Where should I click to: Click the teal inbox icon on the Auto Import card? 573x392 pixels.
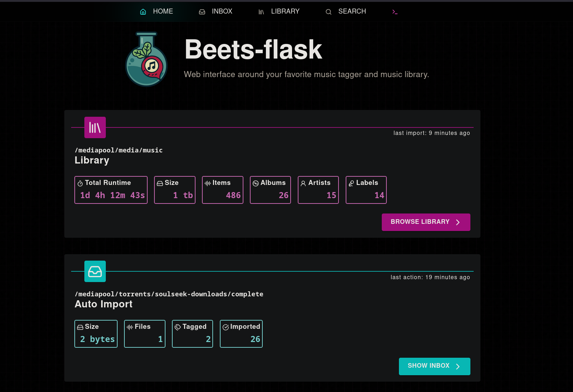[x=95, y=271]
